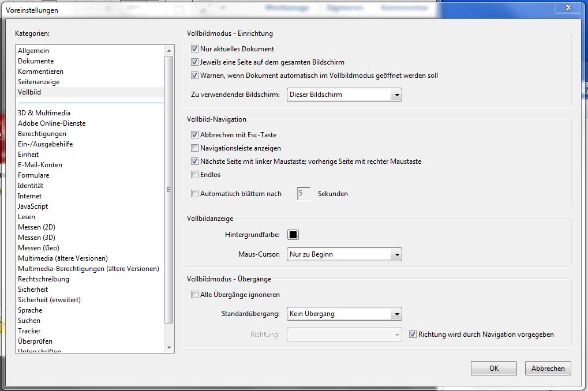The image size is (588, 391).
Task: Click the Abbrechen button
Action: 548,368
